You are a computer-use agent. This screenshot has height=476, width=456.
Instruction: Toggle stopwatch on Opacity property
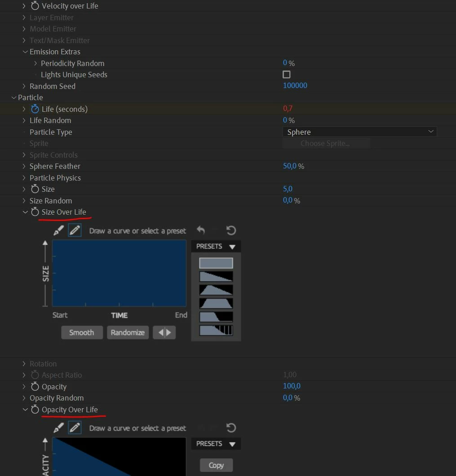pos(35,387)
